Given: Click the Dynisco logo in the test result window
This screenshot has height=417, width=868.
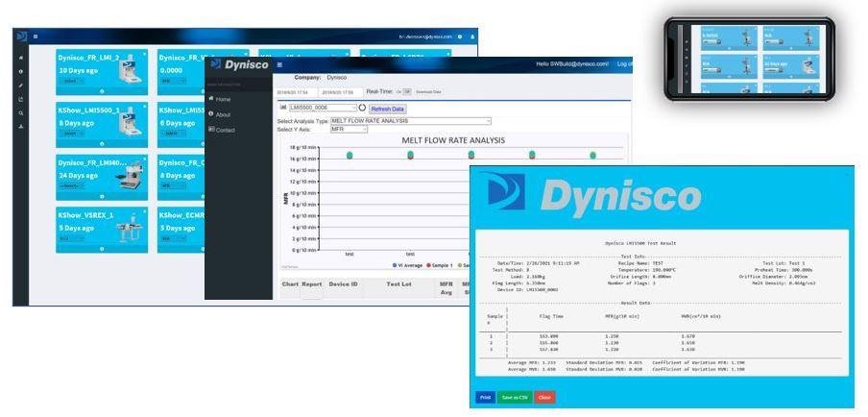Looking at the screenshot, I should click(x=593, y=195).
